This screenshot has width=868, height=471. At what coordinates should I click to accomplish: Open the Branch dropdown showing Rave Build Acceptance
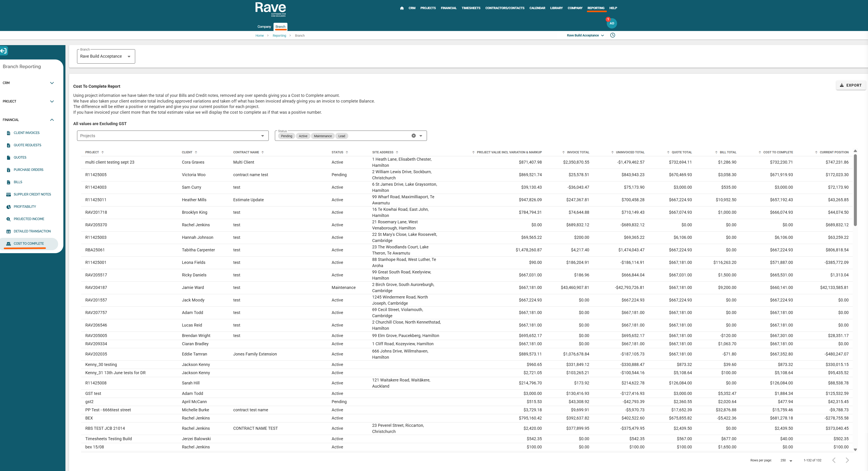click(106, 56)
